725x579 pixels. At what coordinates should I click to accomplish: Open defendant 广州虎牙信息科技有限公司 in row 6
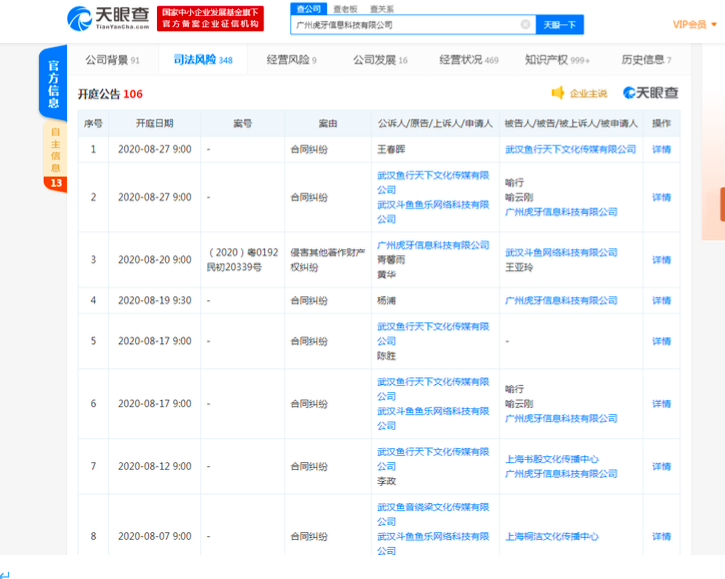pyautogui.click(x=561, y=419)
